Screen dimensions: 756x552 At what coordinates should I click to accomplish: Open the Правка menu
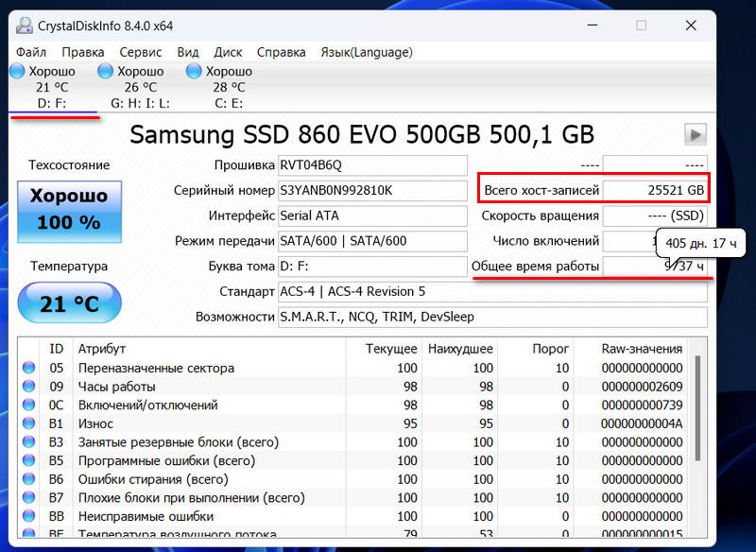83,52
